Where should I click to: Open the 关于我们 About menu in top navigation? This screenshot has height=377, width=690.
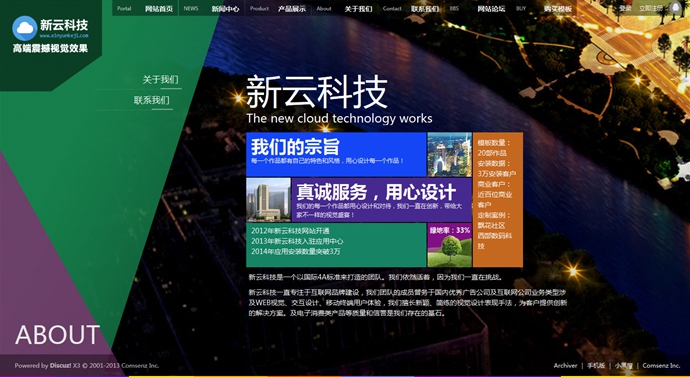tap(345, 8)
